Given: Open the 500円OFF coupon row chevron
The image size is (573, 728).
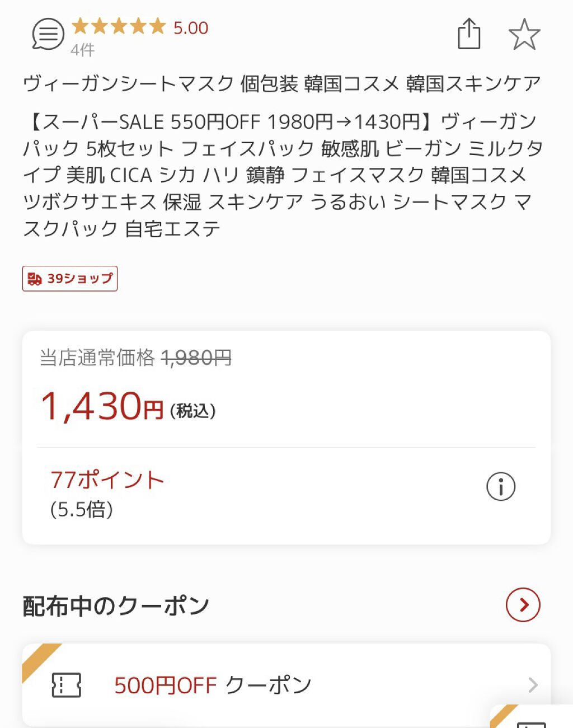Looking at the screenshot, I should click(533, 684).
